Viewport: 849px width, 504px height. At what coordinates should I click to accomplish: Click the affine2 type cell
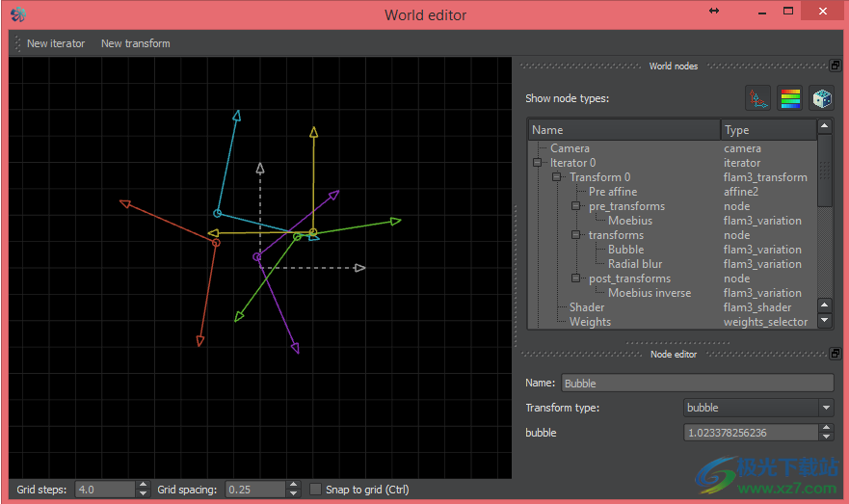click(741, 191)
